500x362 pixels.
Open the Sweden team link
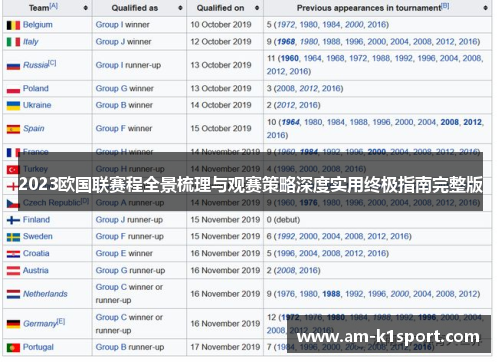tap(38, 236)
